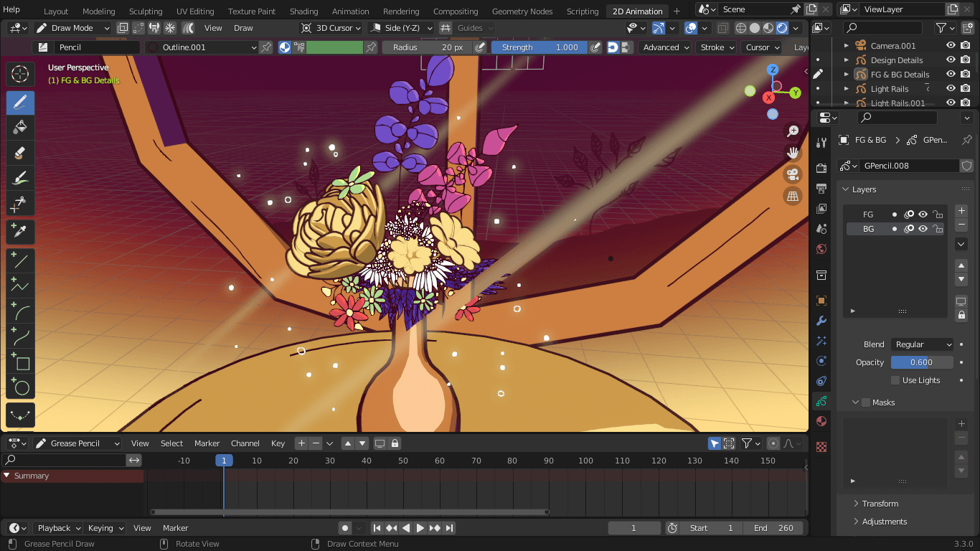Enable the Use Lights checkbox
The width and height of the screenshot is (980, 551).
(895, 380)
